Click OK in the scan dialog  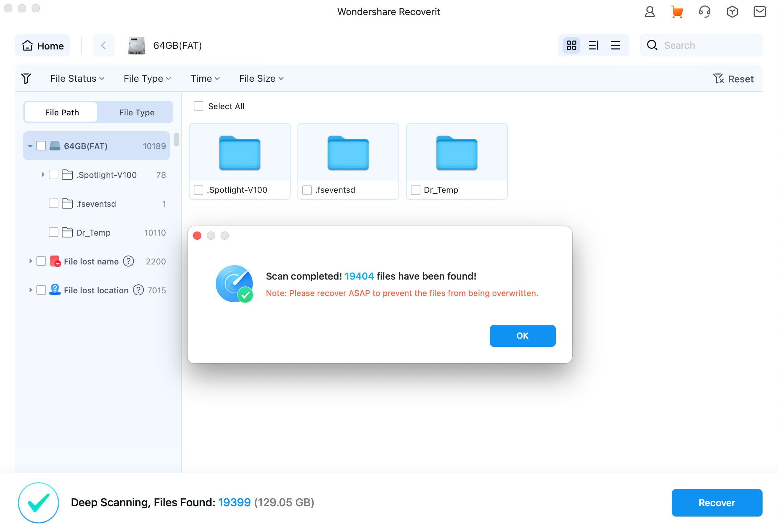click(x=522, y=336)
